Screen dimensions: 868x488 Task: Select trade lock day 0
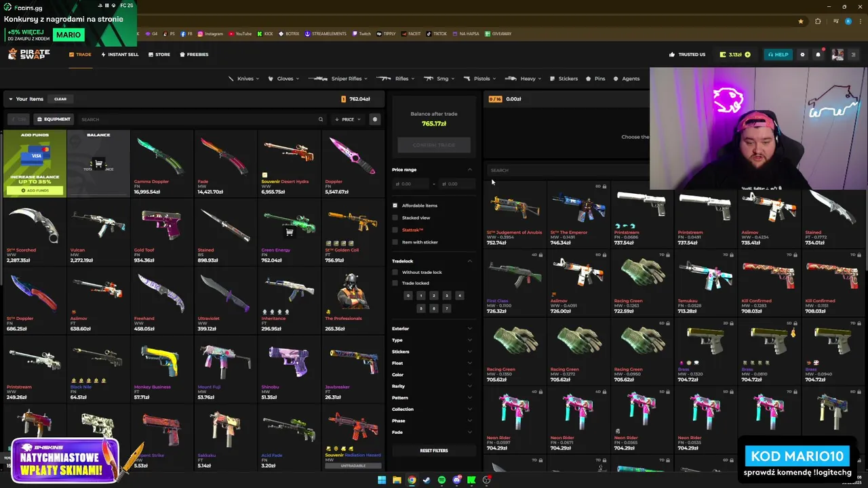tap(408, 296)
